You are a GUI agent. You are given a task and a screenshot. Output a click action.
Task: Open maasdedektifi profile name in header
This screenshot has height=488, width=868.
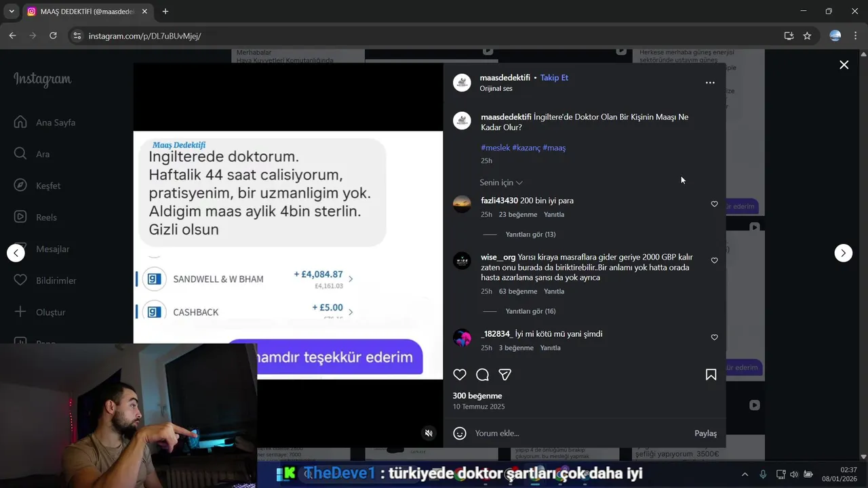tap(505, 78)
